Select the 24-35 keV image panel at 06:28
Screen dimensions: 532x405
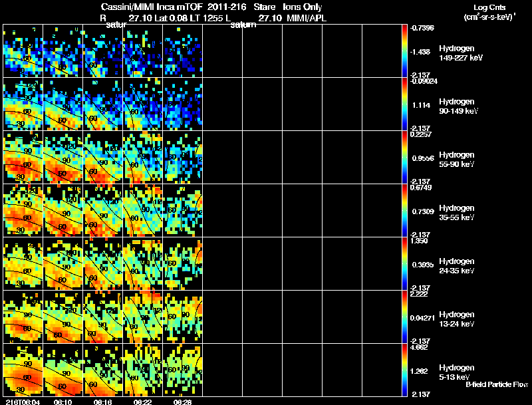click(182, 264)
